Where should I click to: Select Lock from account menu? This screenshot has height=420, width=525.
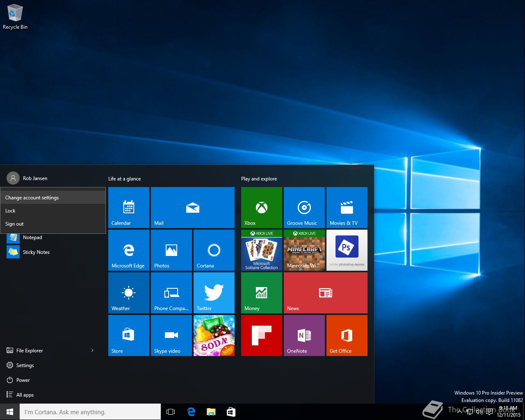click(53, 211)
